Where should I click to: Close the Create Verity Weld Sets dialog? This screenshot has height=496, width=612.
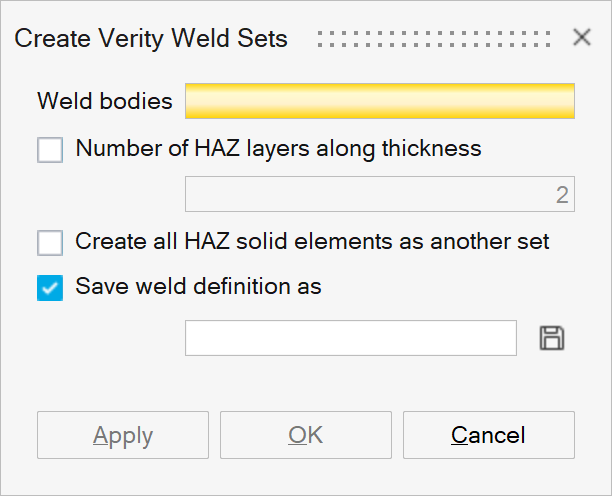click(582, 38)
